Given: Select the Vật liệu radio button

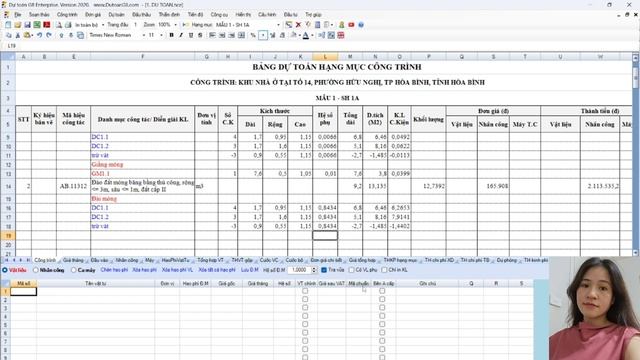Looking at the screenshot, I should (x=5, y=270).
